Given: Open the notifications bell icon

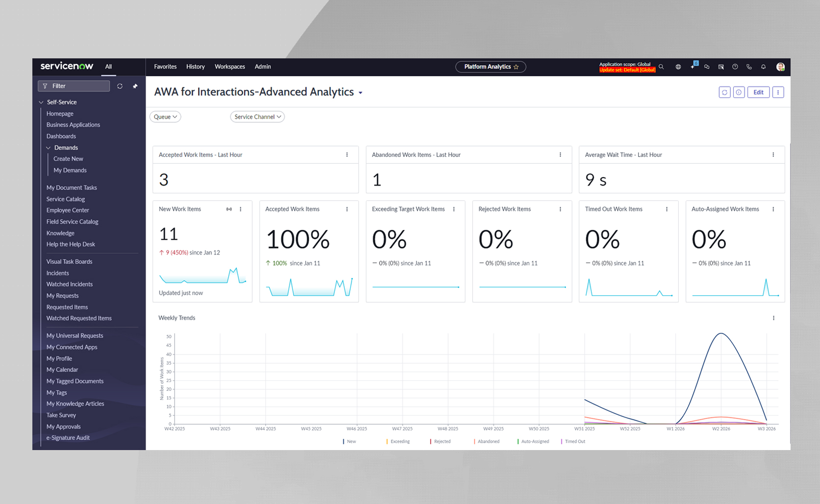Looking at the screenshot, I should click(763, 67).
